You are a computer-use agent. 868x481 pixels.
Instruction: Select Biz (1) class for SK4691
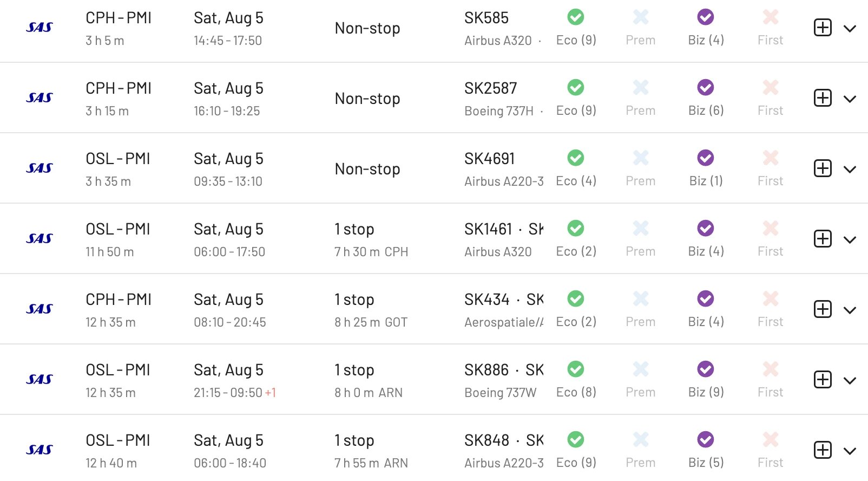[706, 169]
